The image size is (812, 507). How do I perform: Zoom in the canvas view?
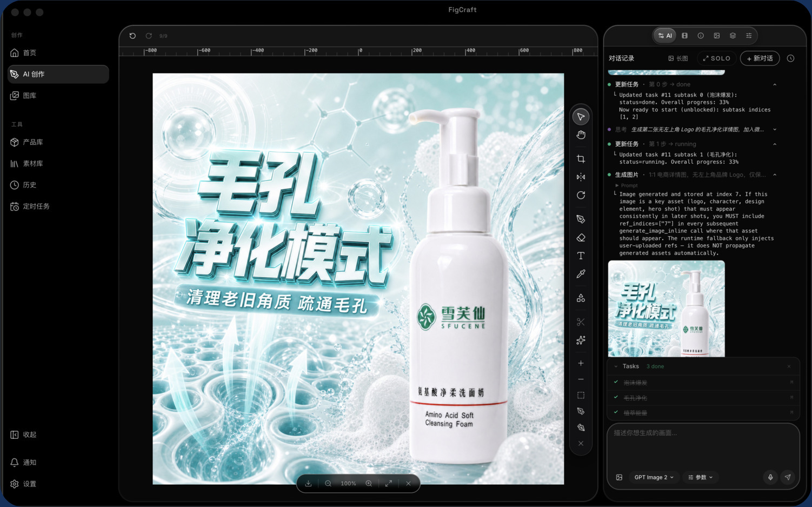pos(369,483)
